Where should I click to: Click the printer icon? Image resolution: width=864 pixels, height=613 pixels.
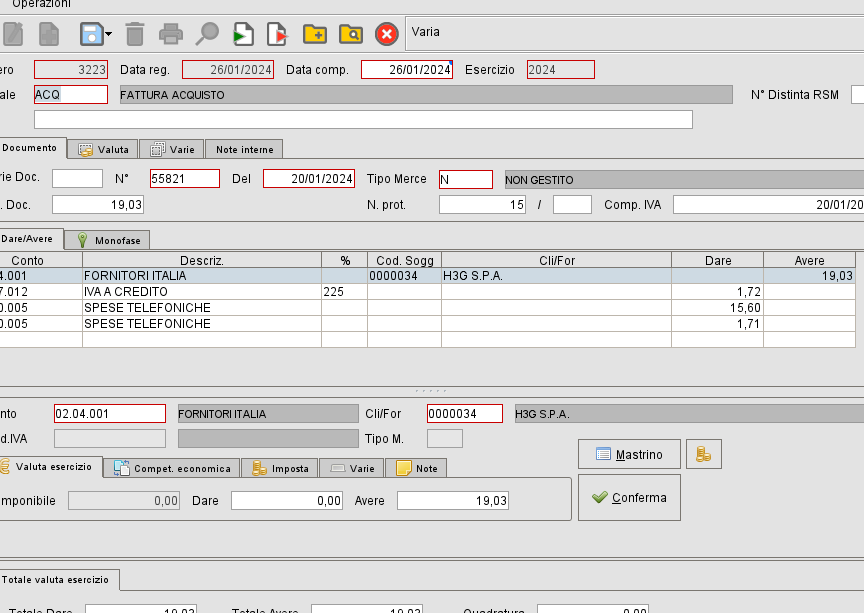171,34
